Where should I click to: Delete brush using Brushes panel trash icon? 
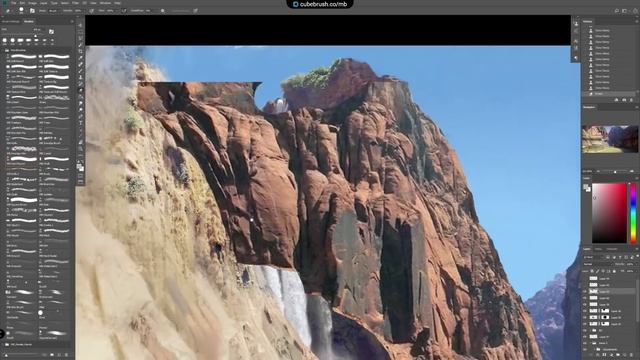(x=67, y=355)
